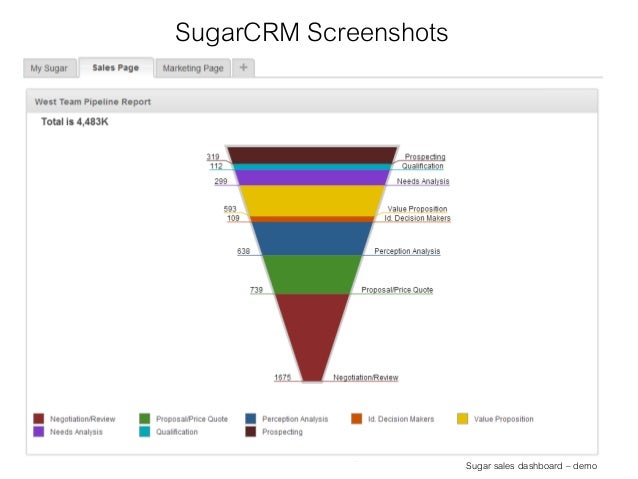Click the Needs Analysis label beside funnel
The height and width of the screenshot is (479, 638).
pos(423,181)
